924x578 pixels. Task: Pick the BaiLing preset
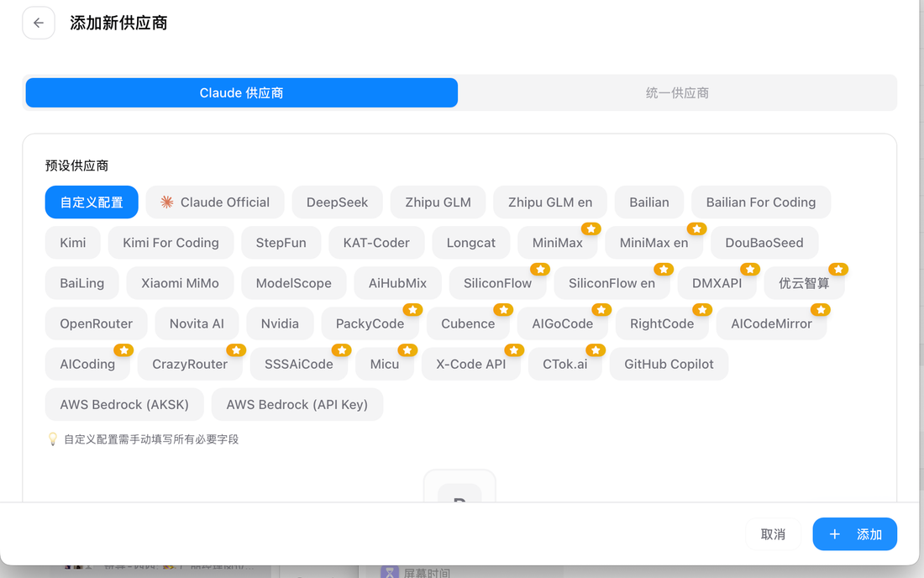click(x=82, y=283)
